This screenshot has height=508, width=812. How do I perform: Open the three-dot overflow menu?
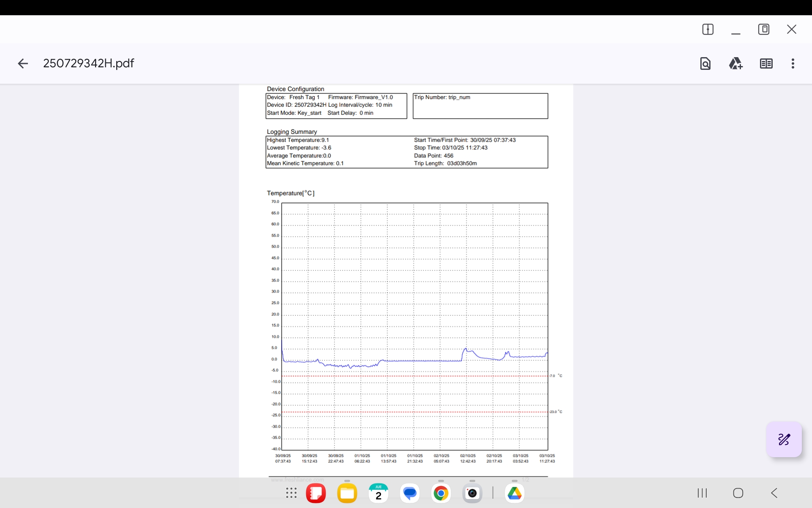(793, 63)
